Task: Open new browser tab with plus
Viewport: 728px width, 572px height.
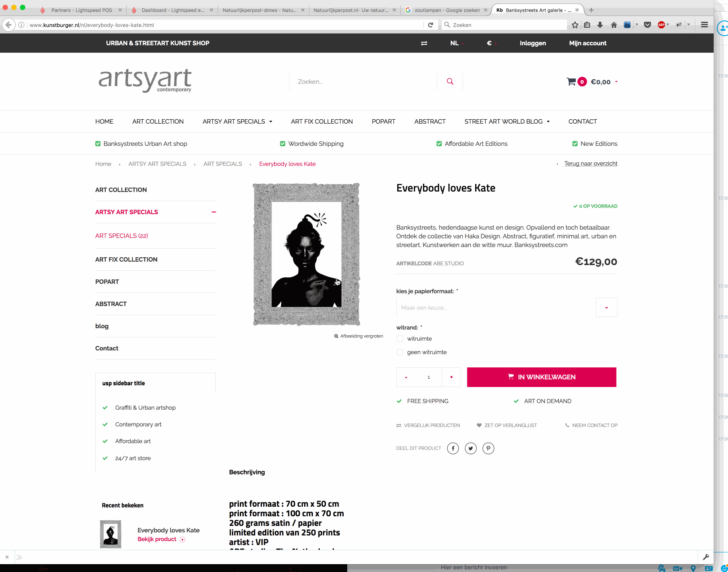Action: (x=591, y=10)
